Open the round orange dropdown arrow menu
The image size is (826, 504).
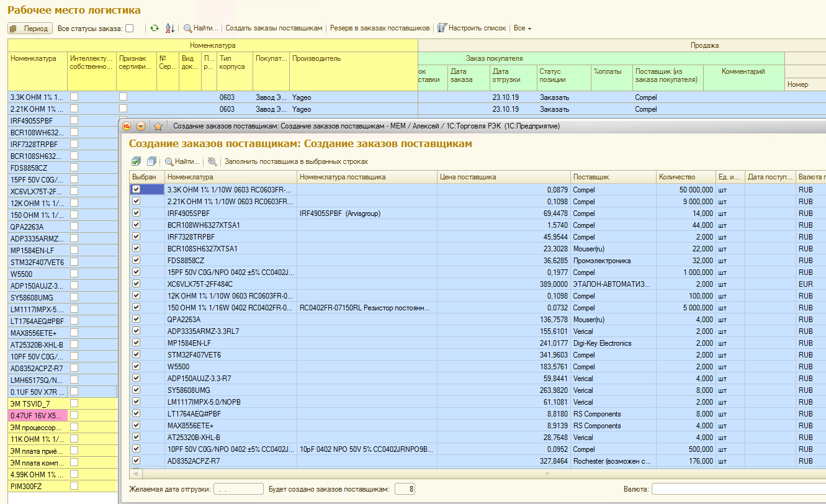point(141,126)
